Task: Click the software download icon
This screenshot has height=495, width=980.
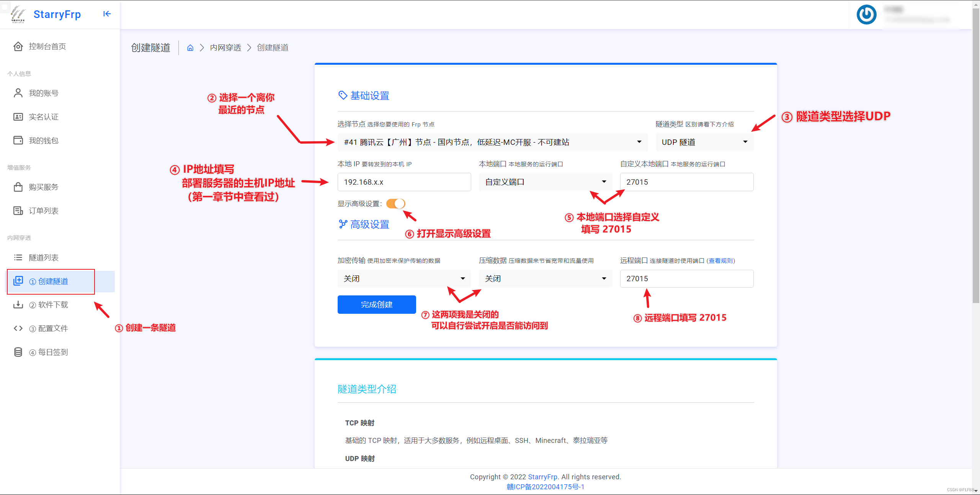Action: tap(18, 305)
